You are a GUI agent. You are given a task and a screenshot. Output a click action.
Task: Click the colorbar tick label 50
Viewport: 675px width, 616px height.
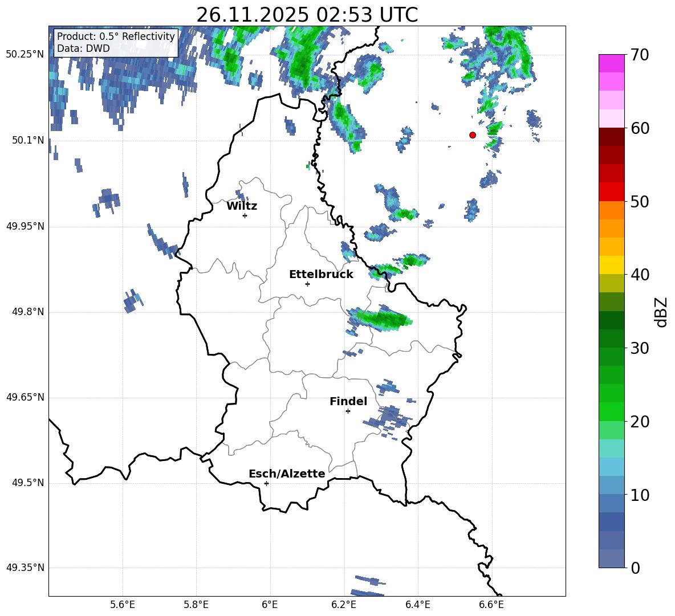[640, 202]
